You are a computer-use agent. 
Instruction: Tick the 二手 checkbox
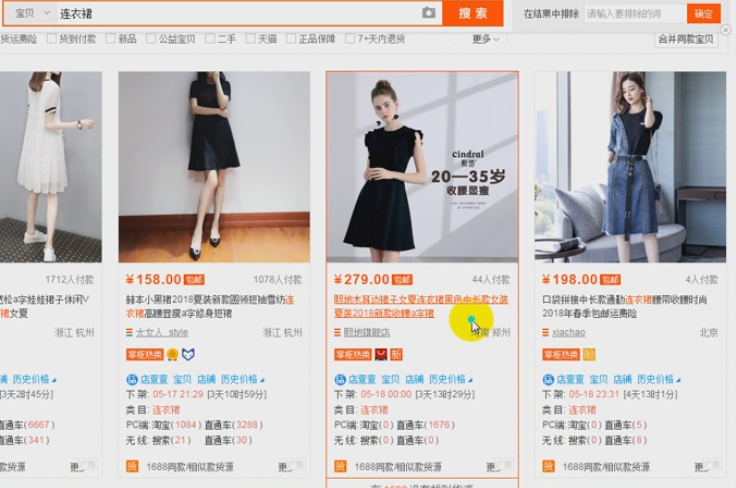[x=210, y=39]
